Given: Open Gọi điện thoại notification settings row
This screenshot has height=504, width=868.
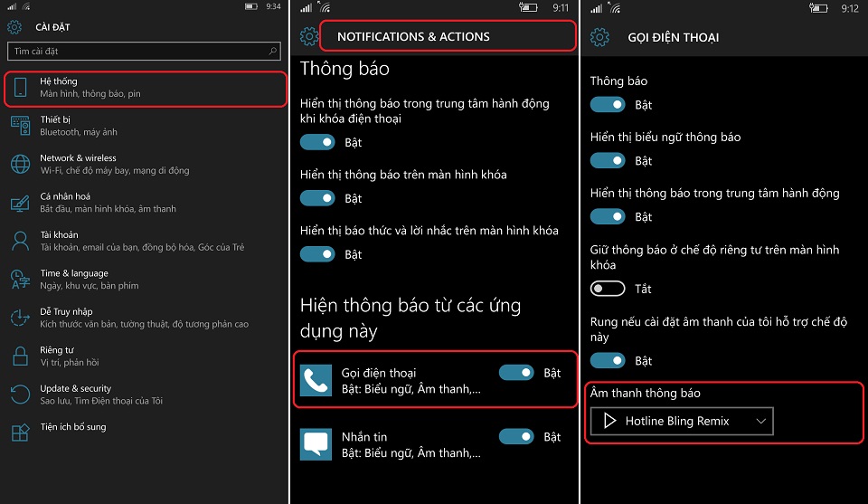Looking at the screenshot, I should click(x=435, y=380).
